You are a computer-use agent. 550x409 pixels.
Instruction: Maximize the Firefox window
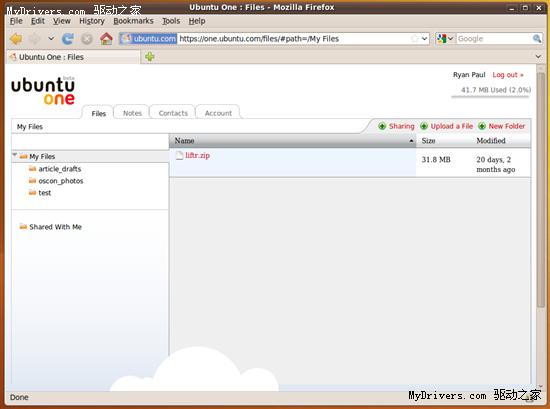[x=525, y=8]
